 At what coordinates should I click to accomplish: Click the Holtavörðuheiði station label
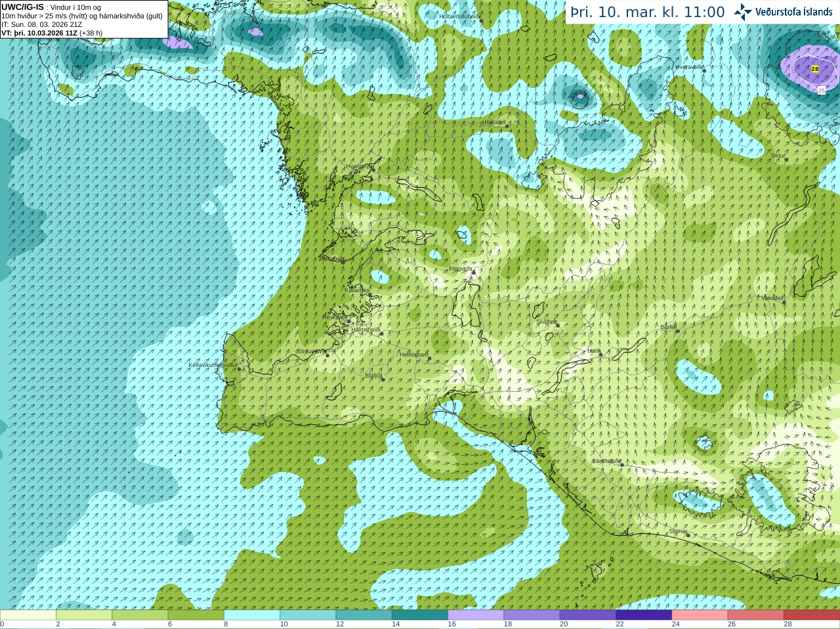coord(460,16)
